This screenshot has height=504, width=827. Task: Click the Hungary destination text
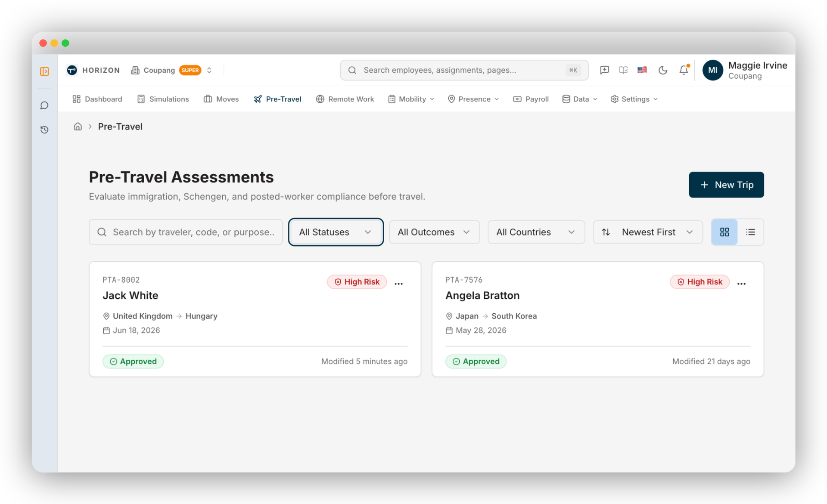pyautogui.click(x=202, y=316)
